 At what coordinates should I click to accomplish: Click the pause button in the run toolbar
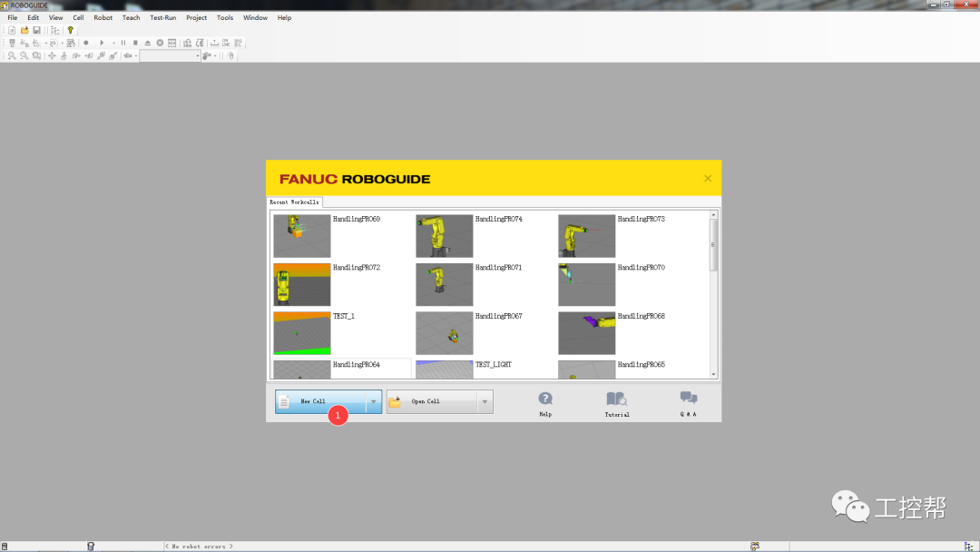click(x=123, y=44)
